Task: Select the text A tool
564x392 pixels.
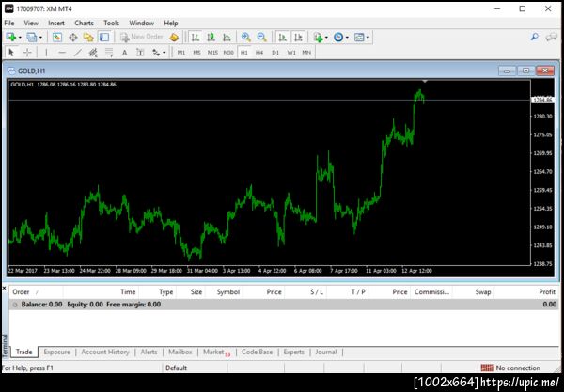Action: tap(124, 53)
